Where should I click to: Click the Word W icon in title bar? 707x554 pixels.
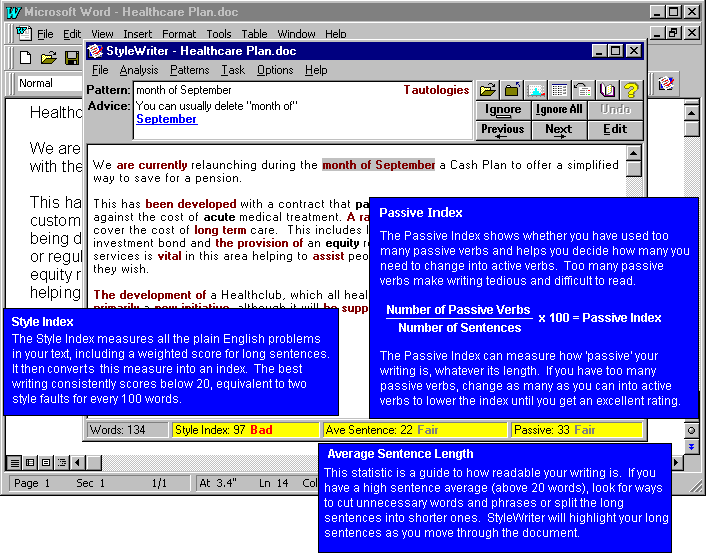point(13,12)
